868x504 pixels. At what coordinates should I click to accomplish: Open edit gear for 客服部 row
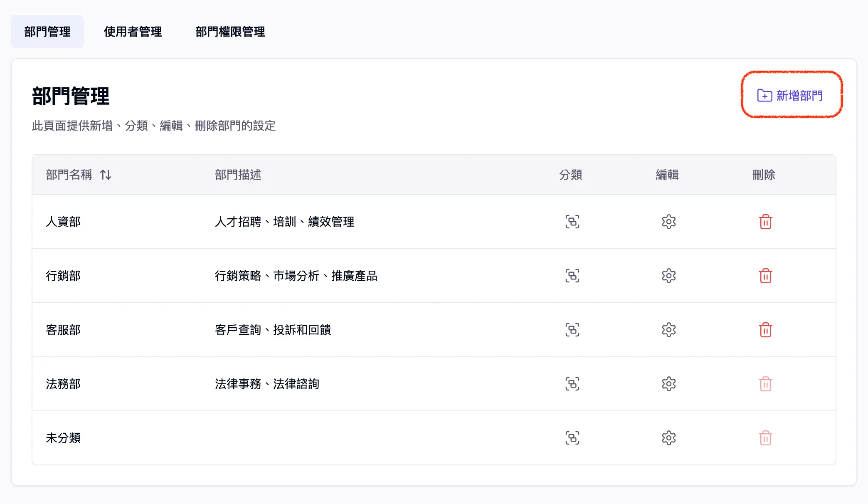668,330
